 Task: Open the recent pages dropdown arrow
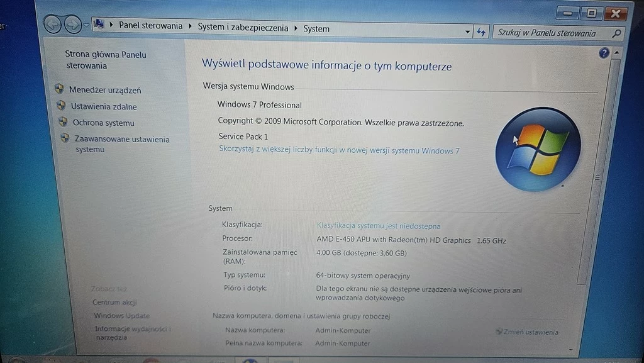[86, 25]
